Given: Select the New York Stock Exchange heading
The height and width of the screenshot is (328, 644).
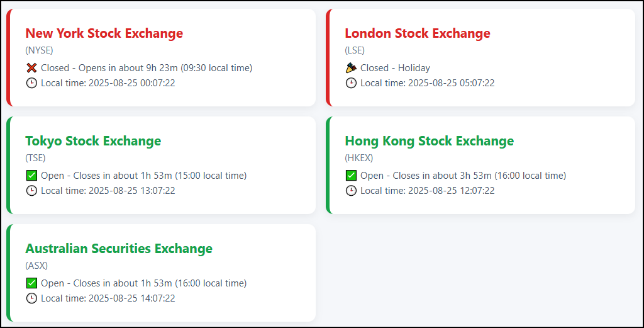Looking at the screenshot, I should point(104,33).
